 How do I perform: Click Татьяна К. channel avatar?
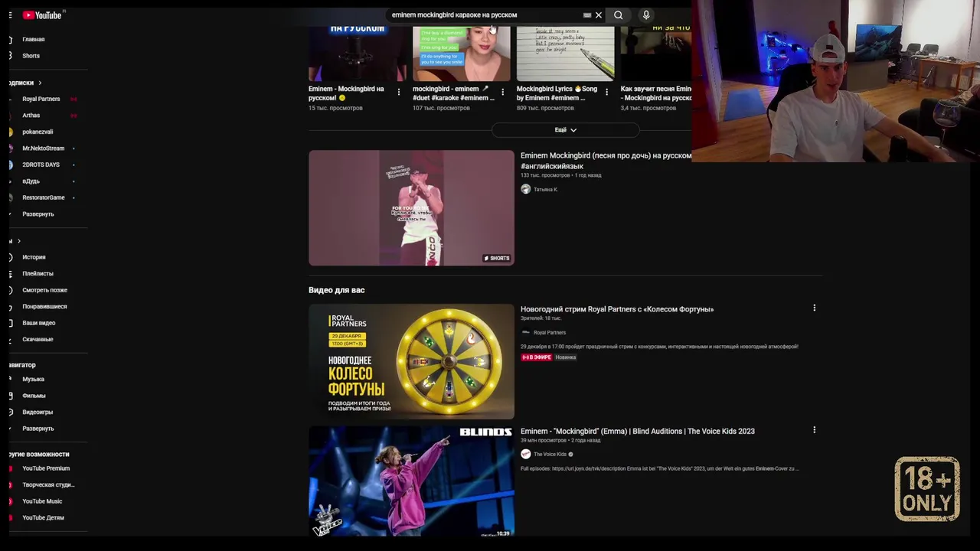pos(525,189)
